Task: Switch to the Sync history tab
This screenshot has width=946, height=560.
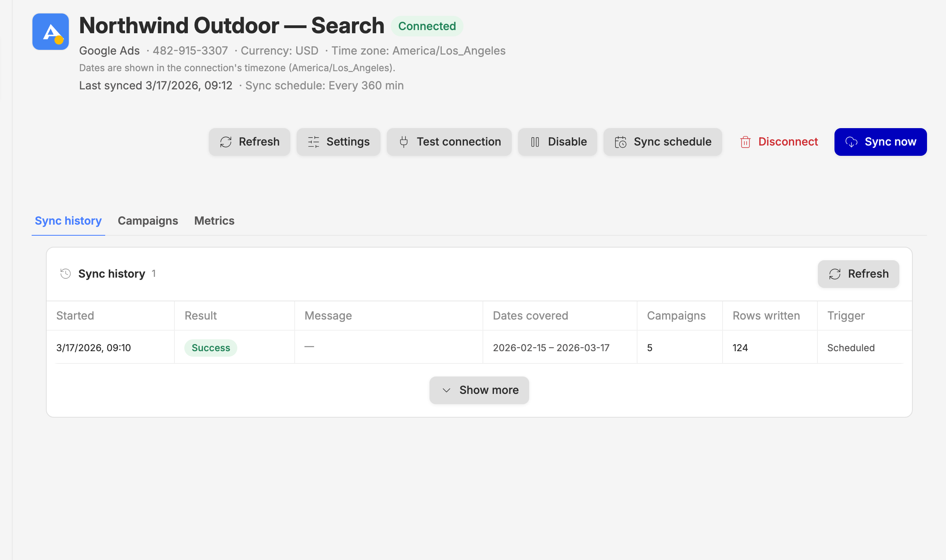Action: click(x=68, y=221)
